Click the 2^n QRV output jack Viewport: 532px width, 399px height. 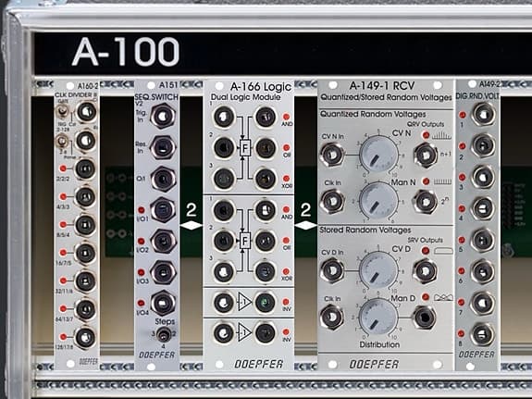[x=425, y=202]
